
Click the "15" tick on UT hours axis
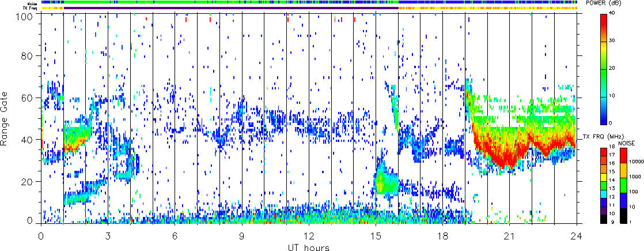click(x=376, y=236)
